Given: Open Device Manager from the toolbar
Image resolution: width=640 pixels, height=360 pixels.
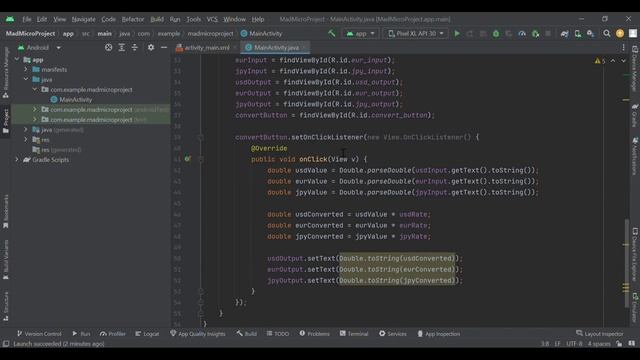Looking at the screenshot, I should [x=578, y=33].
